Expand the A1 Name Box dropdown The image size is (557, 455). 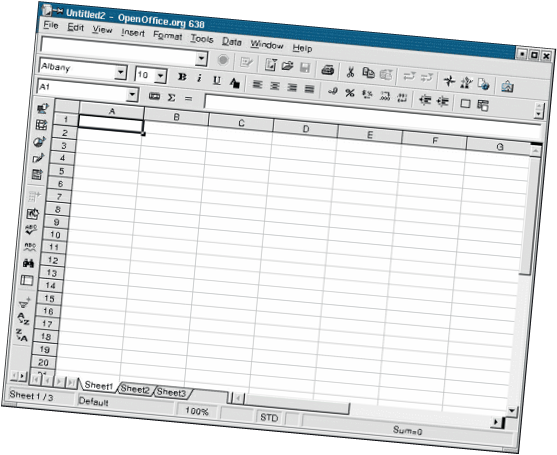coord(132,94)
